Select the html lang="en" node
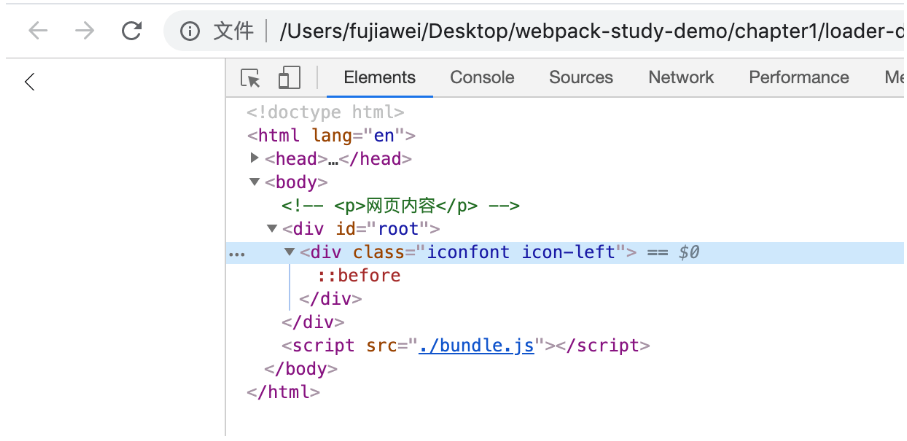Viewport: 907px width, 441px height. (331, 135)
